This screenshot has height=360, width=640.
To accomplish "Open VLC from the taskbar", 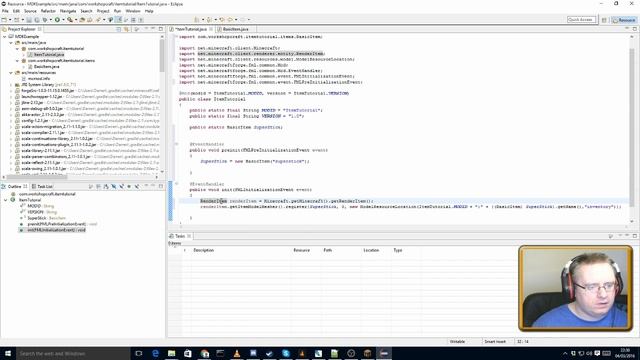I will pos(237,353).
